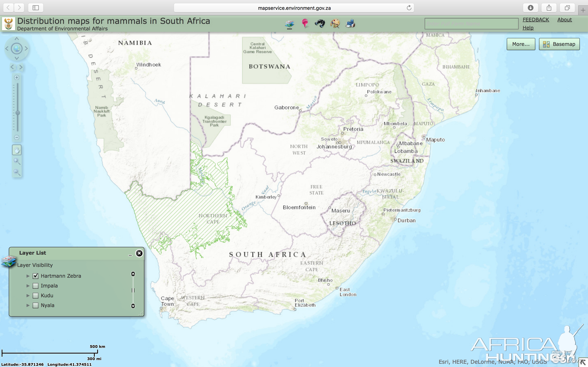Click the share/export tool icon
Viewport: 588px width, 367px height.
[550, 8]
